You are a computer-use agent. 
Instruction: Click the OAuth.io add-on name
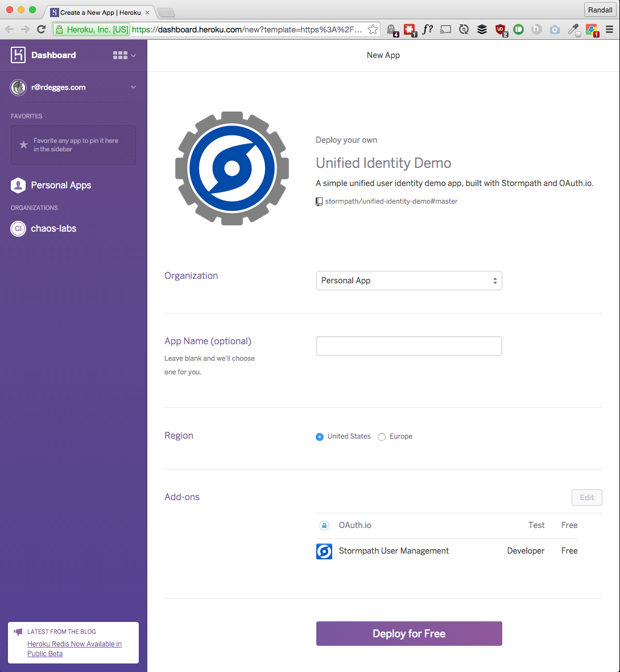[x=355, y=525]
